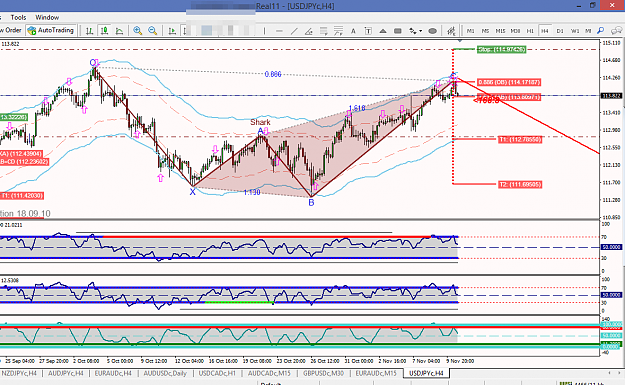Screen dimensions: 625x385
Task: Switch to USDCADc,H1 chart tab
Action: pyautogui.click(x=217, y=373)
